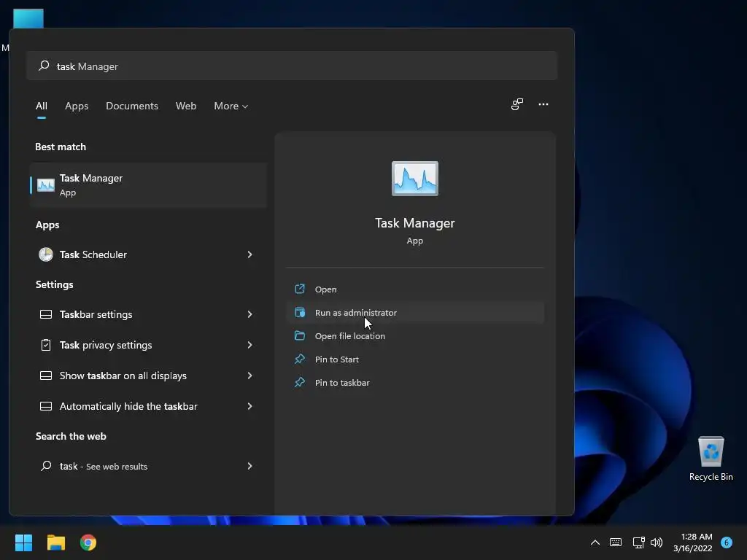The image size is (747, 560).
Task: Click the Open file location folder icon
Action: pos(300,335)
